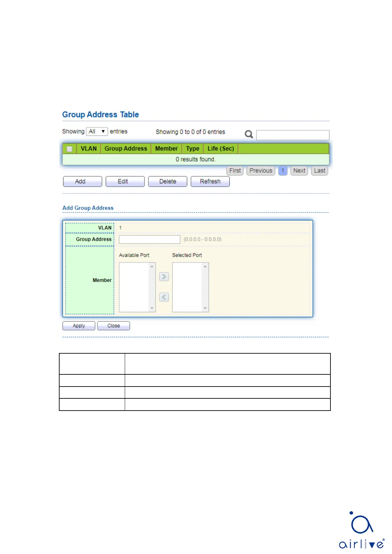Sort by the VLAN column header
The height and width of the screenshot is (554, 392).
click(89, 149)
